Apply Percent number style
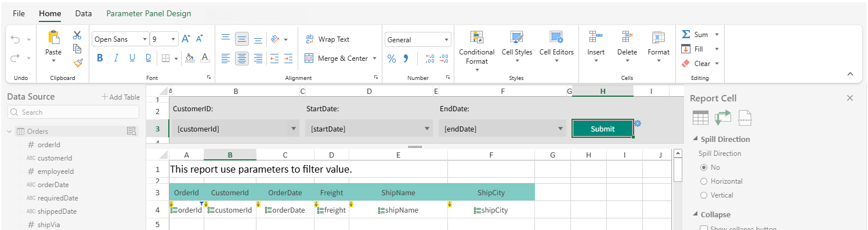Screen dimensions: 868x230 click(x=392, y=59)
